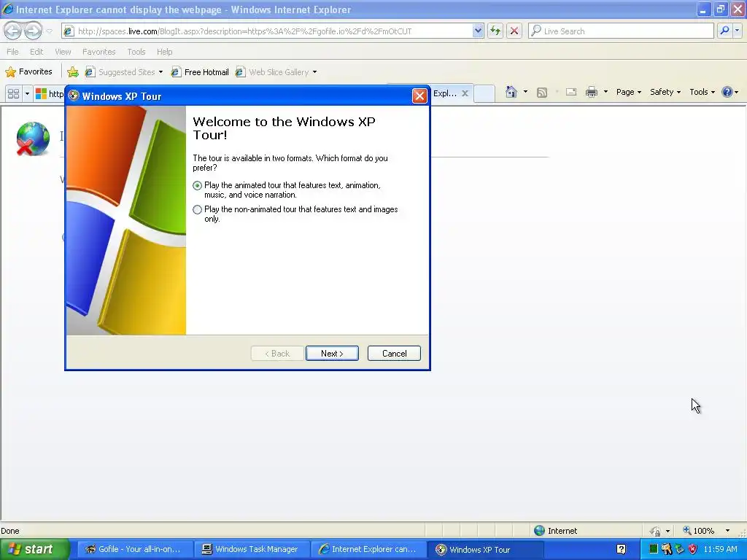The height and width of the screenshot is (560, 747).
Task: Open the Favorites menu in menu bar
Action: pos(99,52)
